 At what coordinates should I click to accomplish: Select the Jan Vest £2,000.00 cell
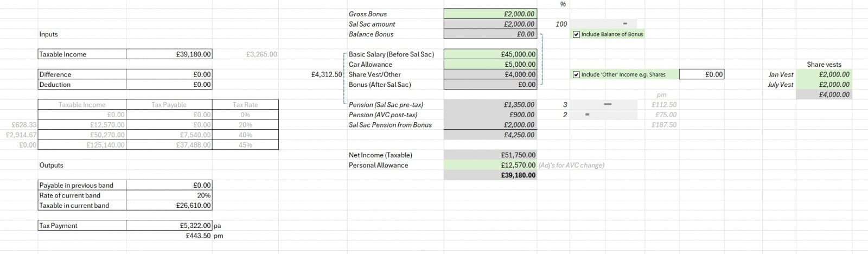[x=823, y=74]
